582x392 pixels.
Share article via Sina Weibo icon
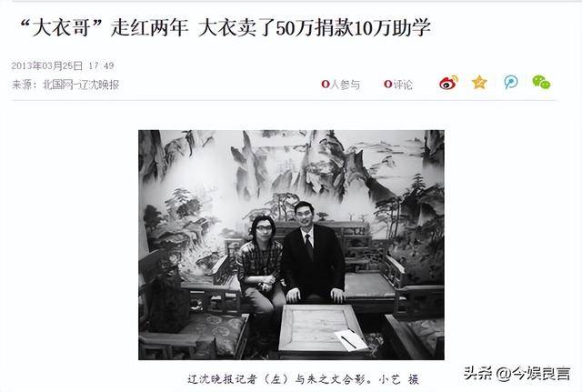(x=448, y=83)
